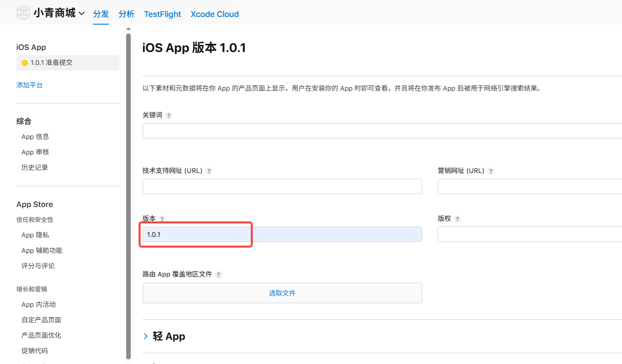
Task: Click the 增长和营销 section label
Action: coord(31,289)
